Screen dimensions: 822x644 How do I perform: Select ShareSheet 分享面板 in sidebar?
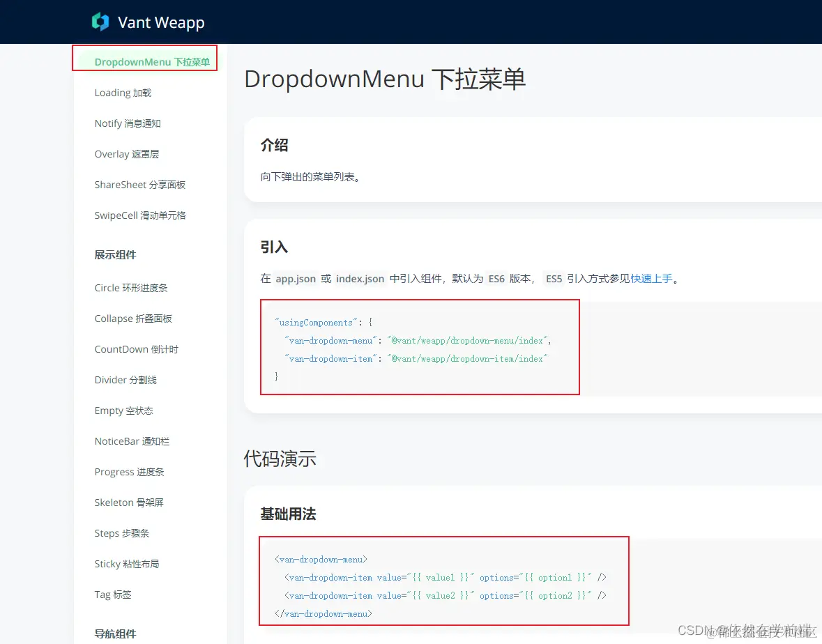coord(140,185)
